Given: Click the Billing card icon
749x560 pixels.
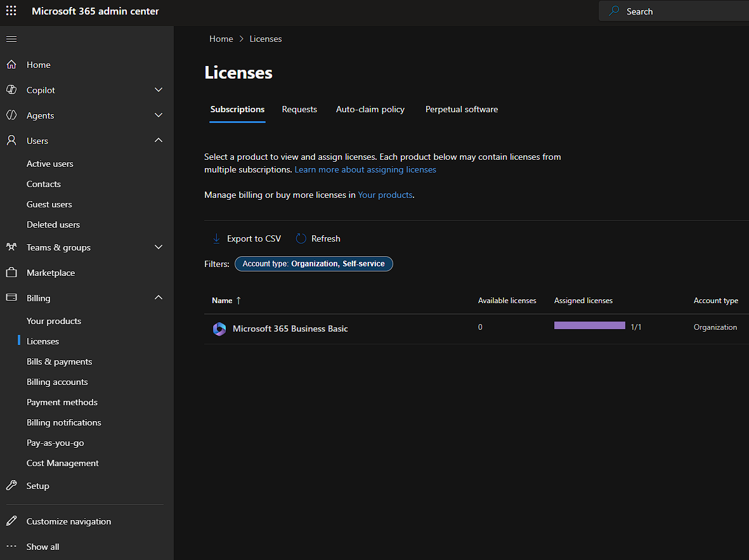Looking at the screenshot, I should (11, 297).
